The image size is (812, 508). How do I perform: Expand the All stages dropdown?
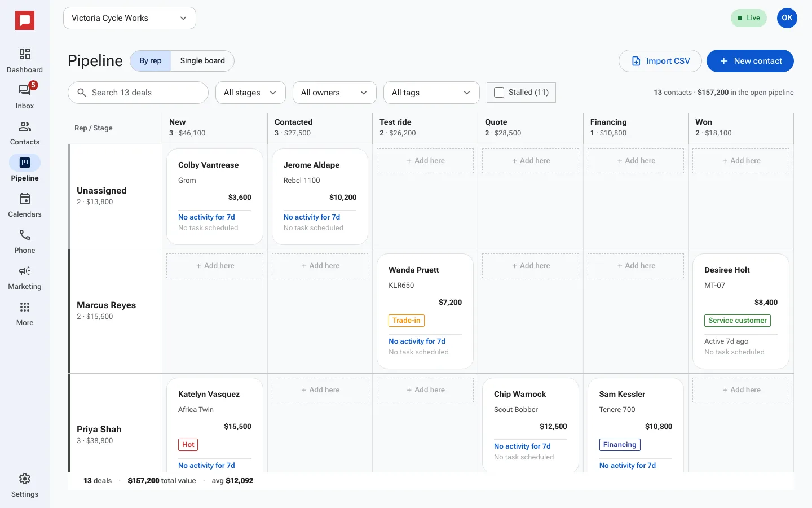tap(250, 93)
